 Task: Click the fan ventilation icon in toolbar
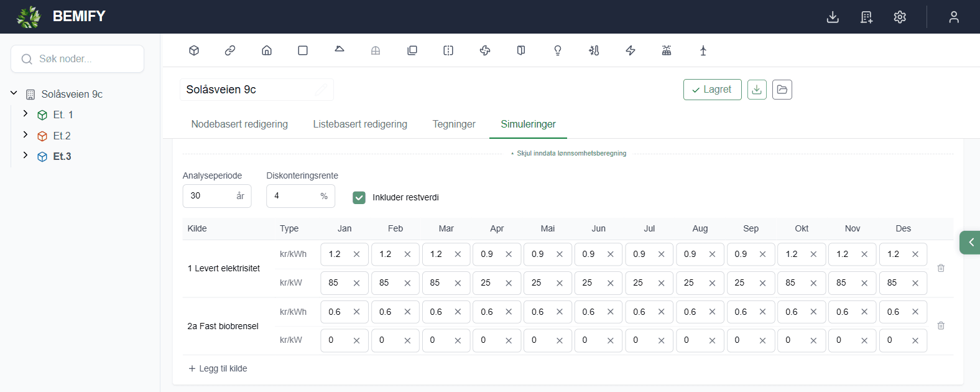(485, 50)
